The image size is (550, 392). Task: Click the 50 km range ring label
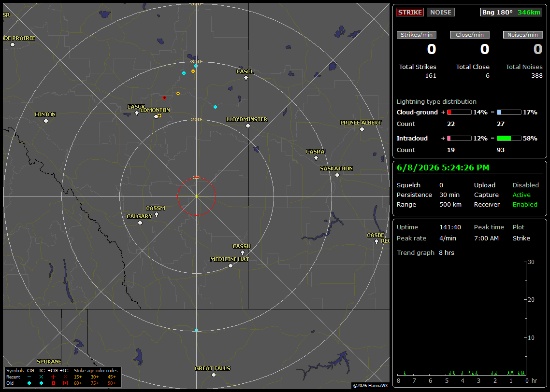196,178
